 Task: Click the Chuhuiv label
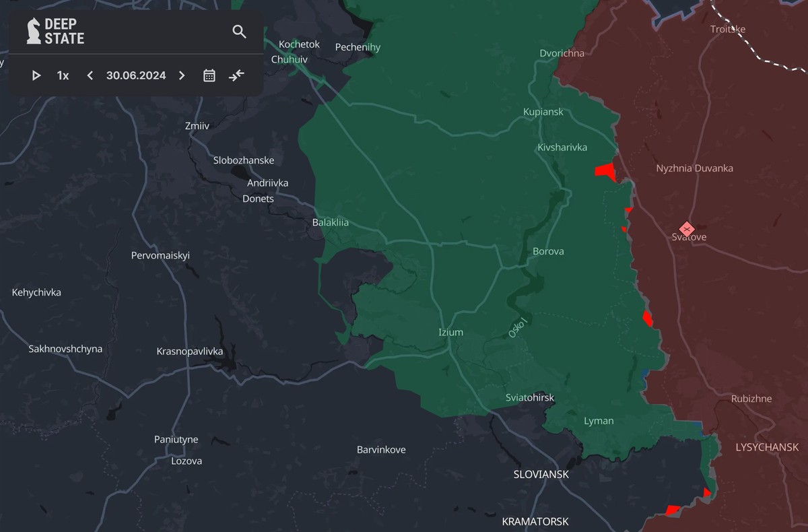coord(290,59)
